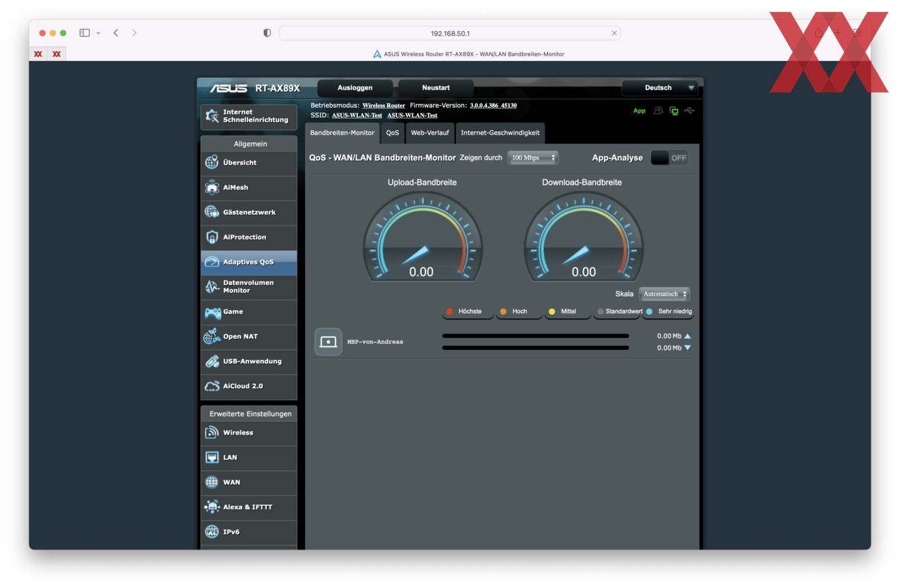
Task: Open the Datenvolumen Monitor icon
Action: pos(212,286)
